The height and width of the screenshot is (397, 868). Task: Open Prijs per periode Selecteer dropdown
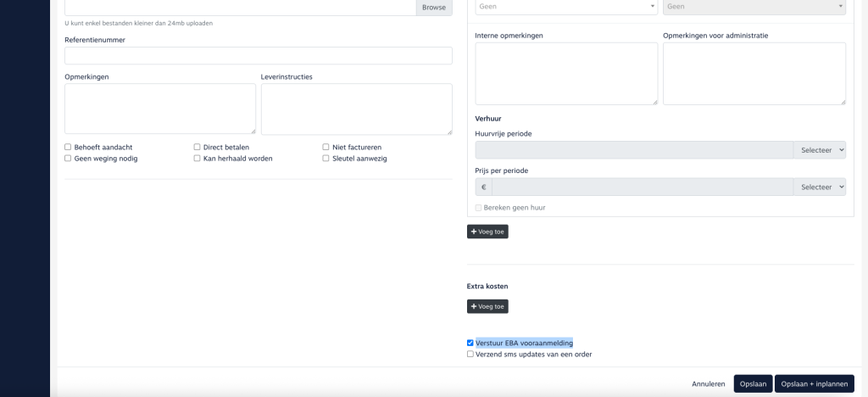pos(819,187)
